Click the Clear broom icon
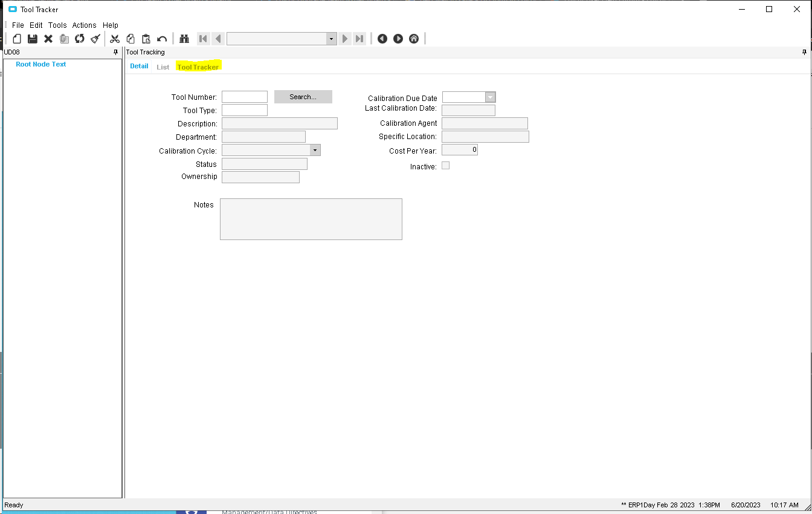The image size is (812, 514). (95, 39)
